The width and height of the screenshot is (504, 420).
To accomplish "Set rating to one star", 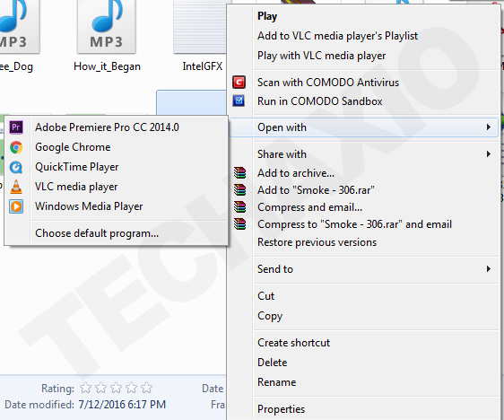I will point(85,388).
